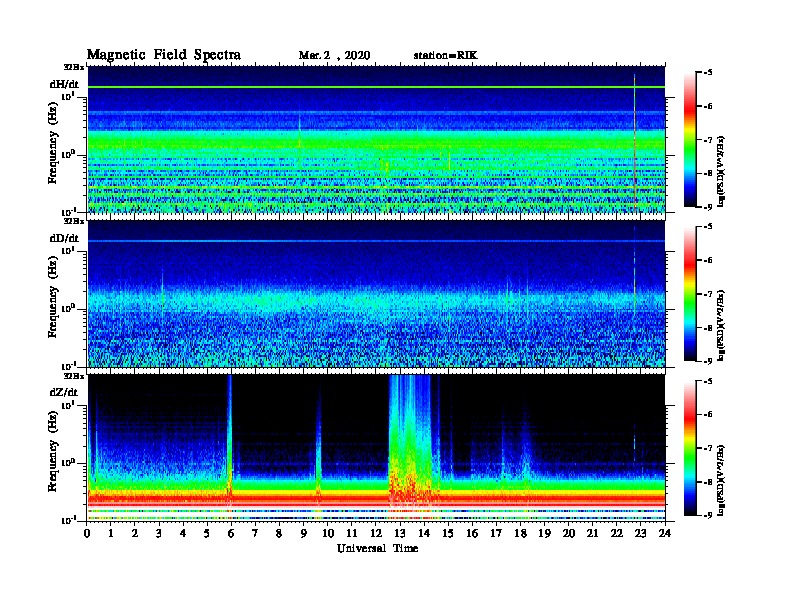Click the hour 24 tick label
The height and width of the screenshot is (612, 792).
pos(665,534)
